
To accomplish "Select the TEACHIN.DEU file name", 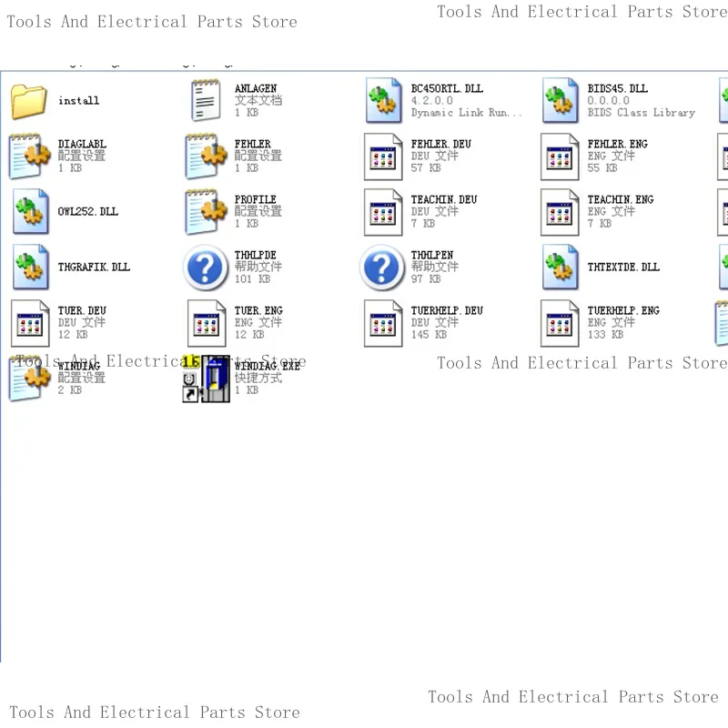I will (x=444, y=199).
